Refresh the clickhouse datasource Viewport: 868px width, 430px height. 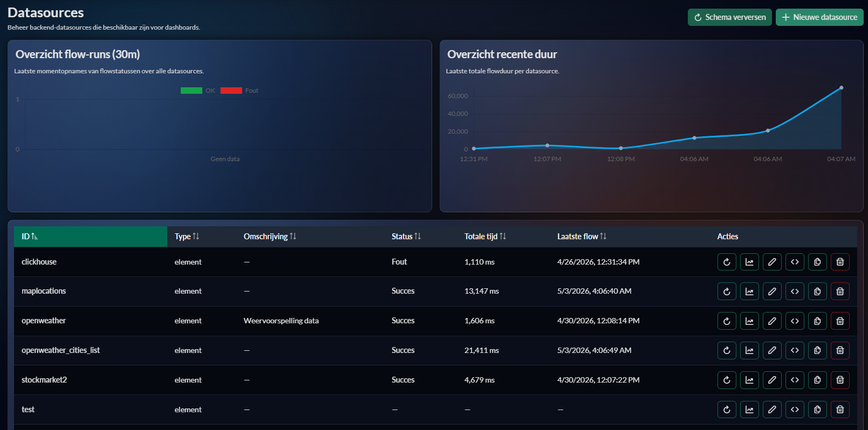tap(727, 262)
